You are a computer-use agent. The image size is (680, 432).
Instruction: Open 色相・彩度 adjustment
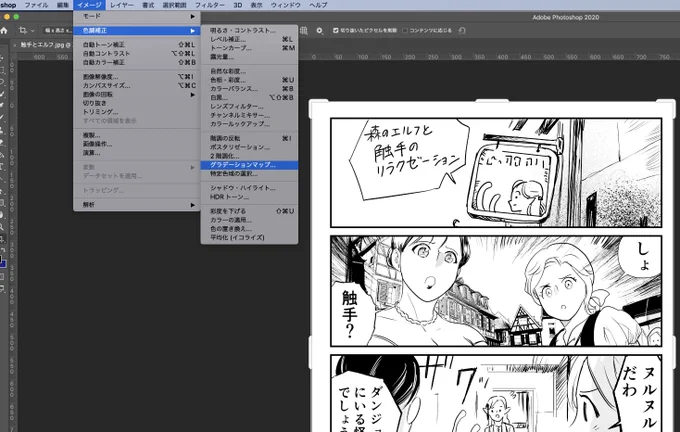click(x=249, y=80)
